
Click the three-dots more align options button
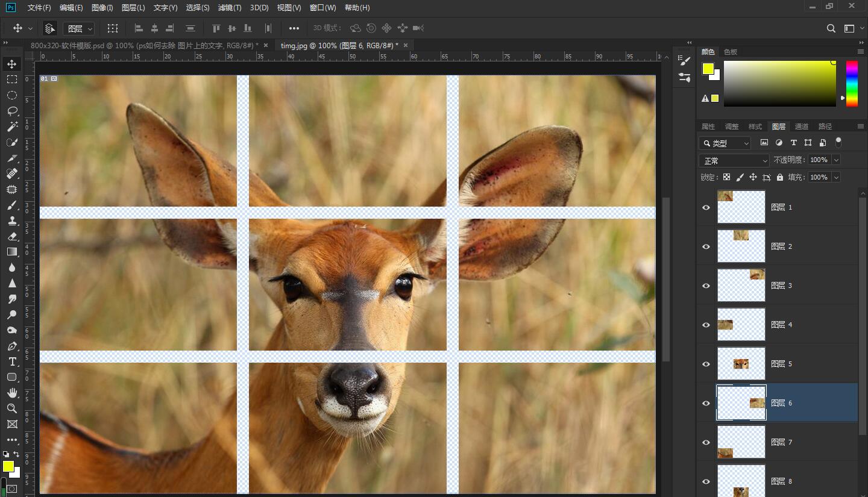[x=294, y=28]
